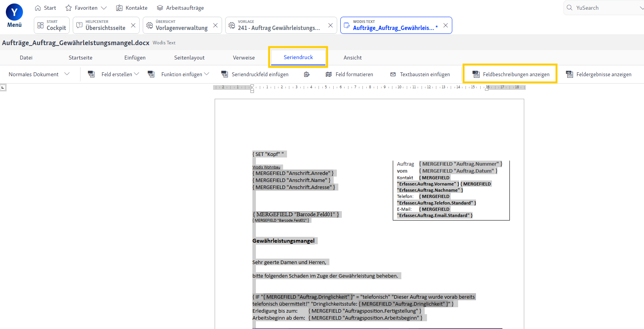Click the MERGEFIELD "Anschrift.Name" field
Image resolution: width=644 pixels, height=329 pixels.
292,180
